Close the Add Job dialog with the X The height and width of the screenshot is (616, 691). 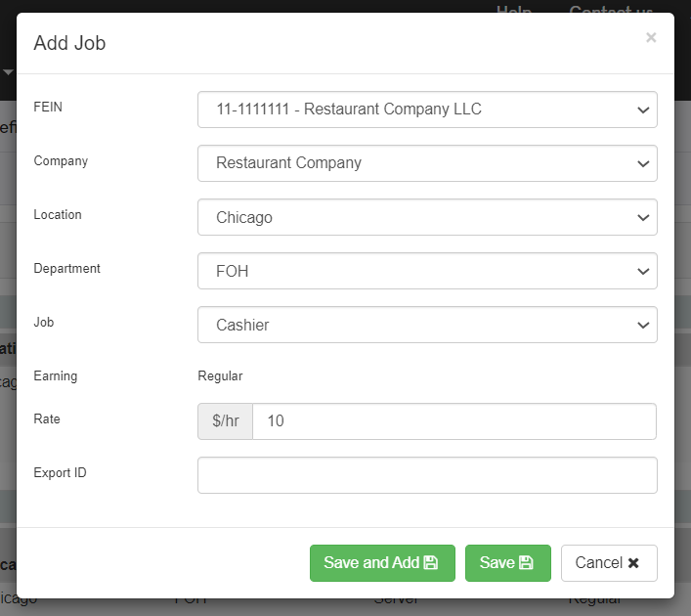tap(651, 38)
